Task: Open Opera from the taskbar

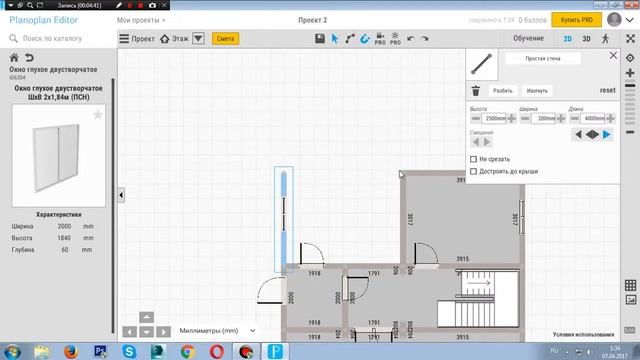Action: click(217, 351)
